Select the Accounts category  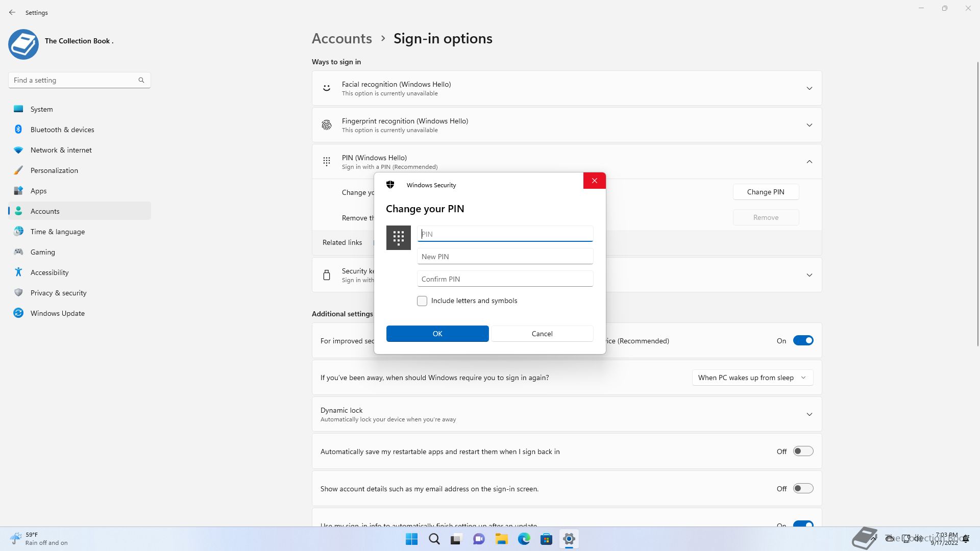[x=80, y=211]
